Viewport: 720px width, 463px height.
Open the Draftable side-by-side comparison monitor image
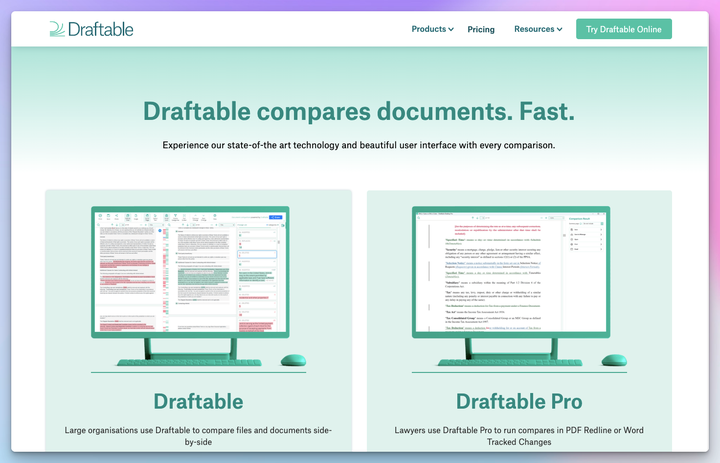point(190,272)
